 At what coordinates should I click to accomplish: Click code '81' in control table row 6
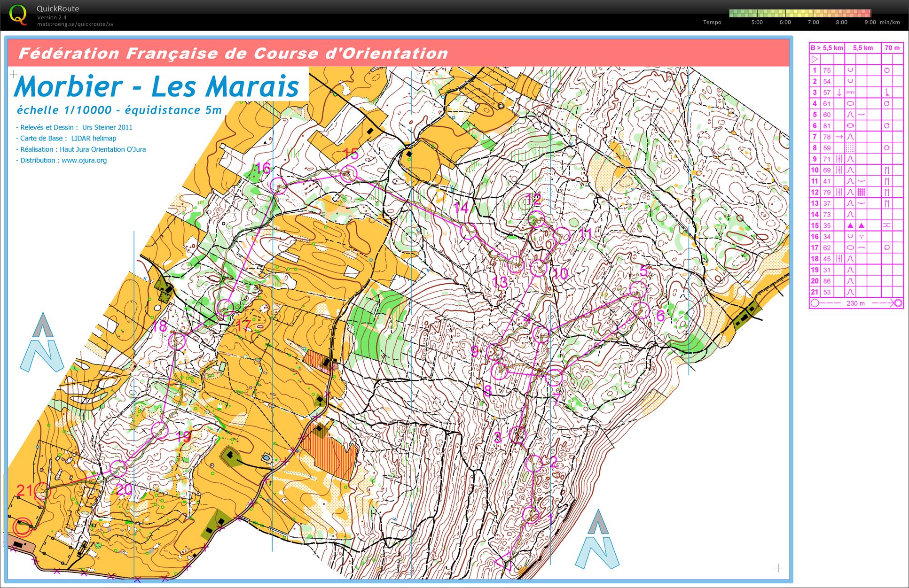point(827,126)
